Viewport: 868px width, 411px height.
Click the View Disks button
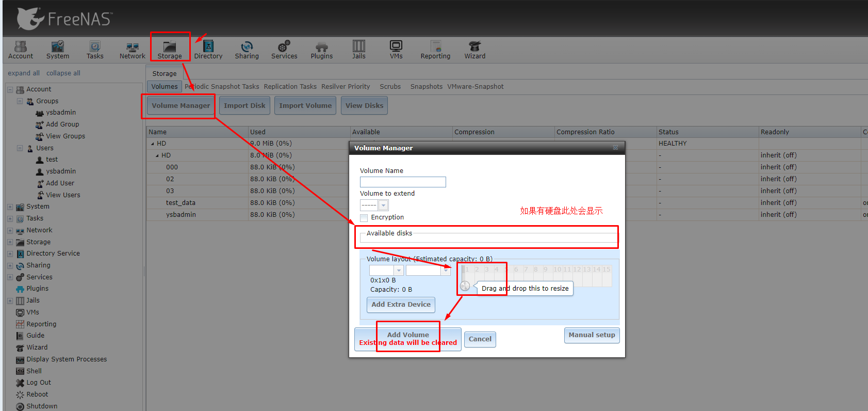pyautogui.click(x=365, y=106)
